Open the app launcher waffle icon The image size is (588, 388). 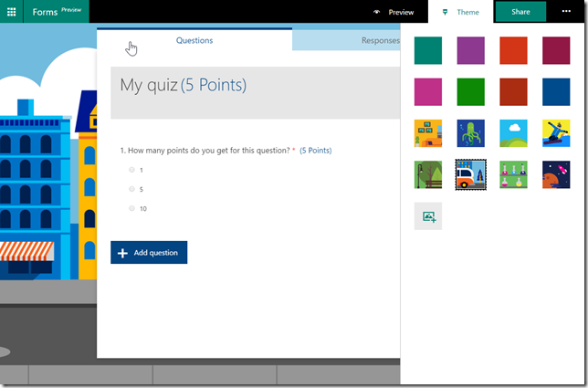point(11,12)
